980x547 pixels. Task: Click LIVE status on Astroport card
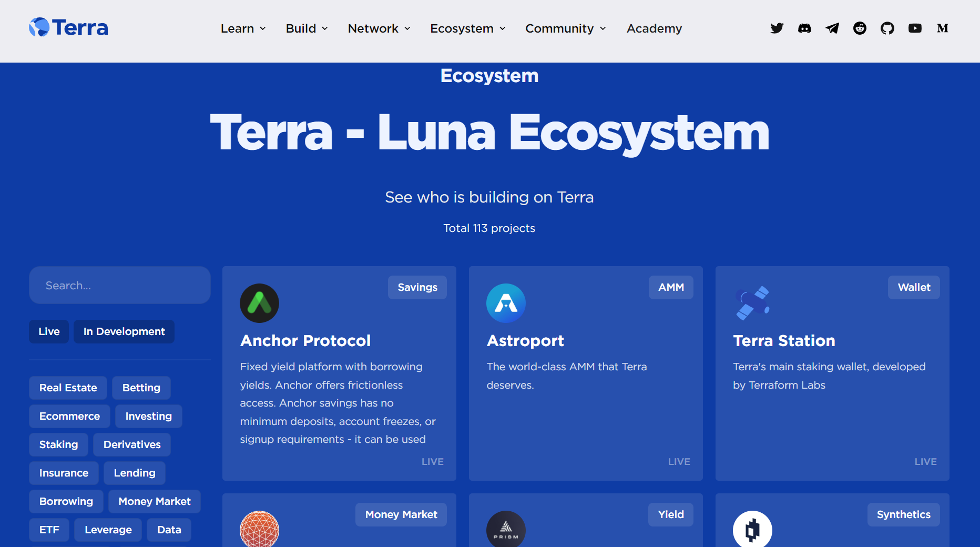click(679, 461)
